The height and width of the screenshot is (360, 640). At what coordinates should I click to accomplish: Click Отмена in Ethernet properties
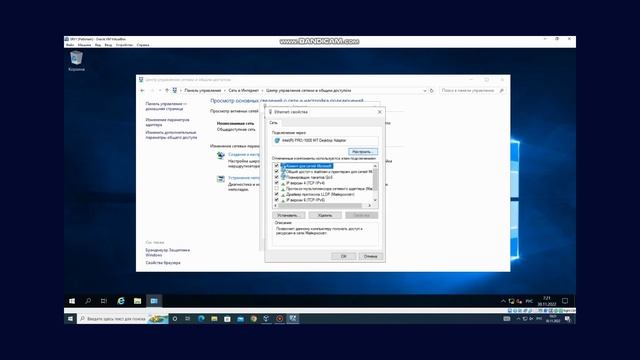[371, 256]
